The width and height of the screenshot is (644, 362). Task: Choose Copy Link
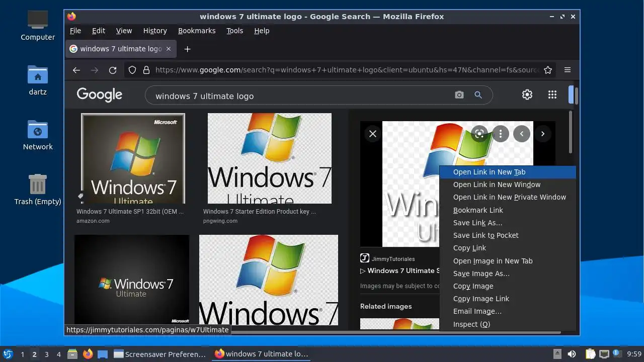508,248
